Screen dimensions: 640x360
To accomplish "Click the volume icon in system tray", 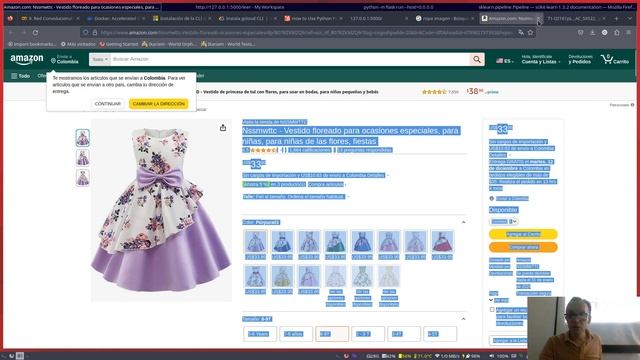I will coord(491,356).
